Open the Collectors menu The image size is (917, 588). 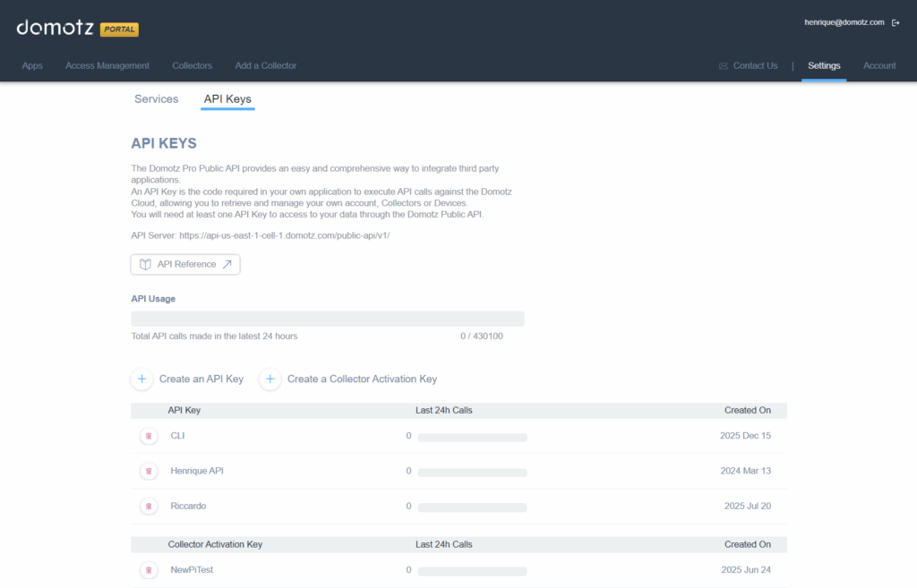(x=192, y=65)
